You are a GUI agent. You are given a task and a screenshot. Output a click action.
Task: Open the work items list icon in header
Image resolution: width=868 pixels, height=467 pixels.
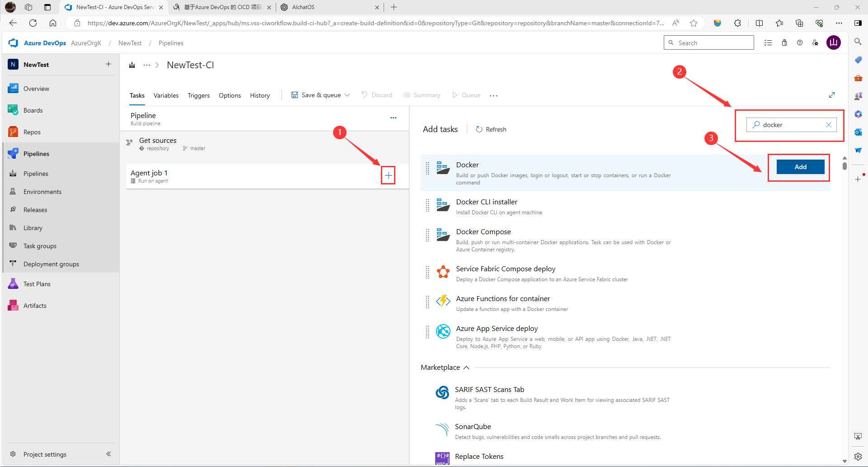click(768, 43)
